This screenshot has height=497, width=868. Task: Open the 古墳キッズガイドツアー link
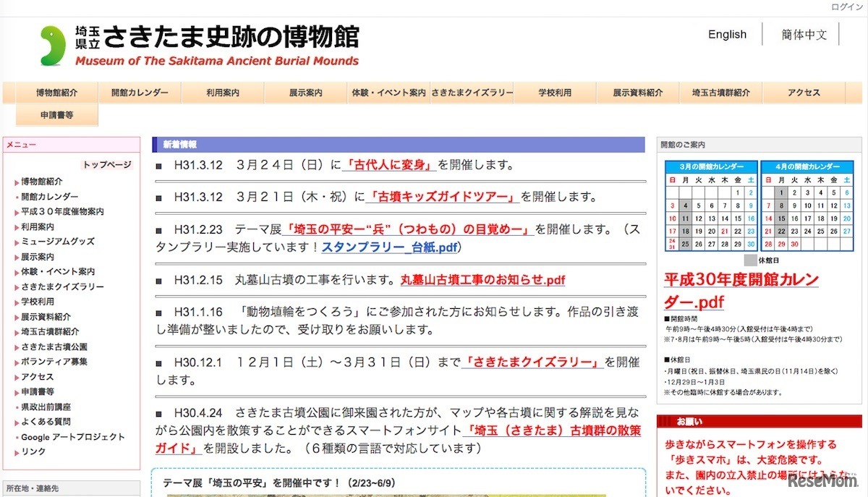coord(443,197)
